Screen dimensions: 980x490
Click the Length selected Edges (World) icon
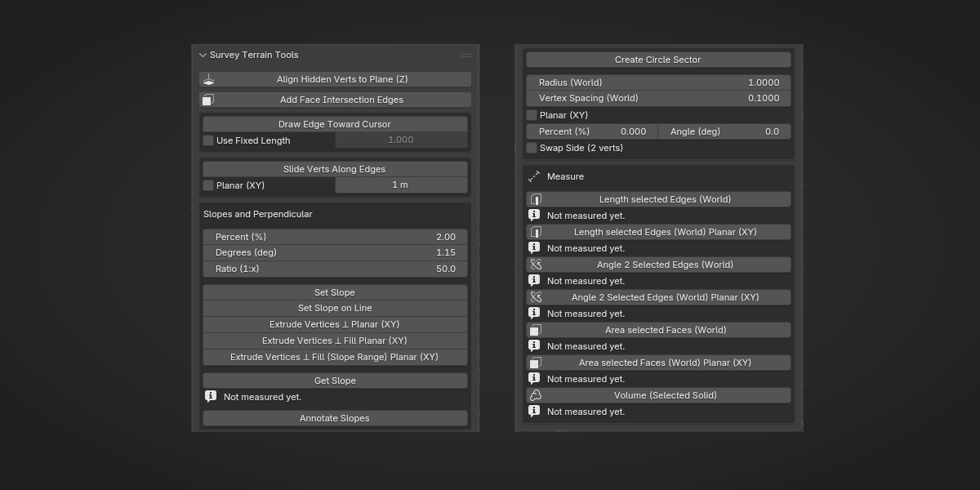[x=536, y=199]
